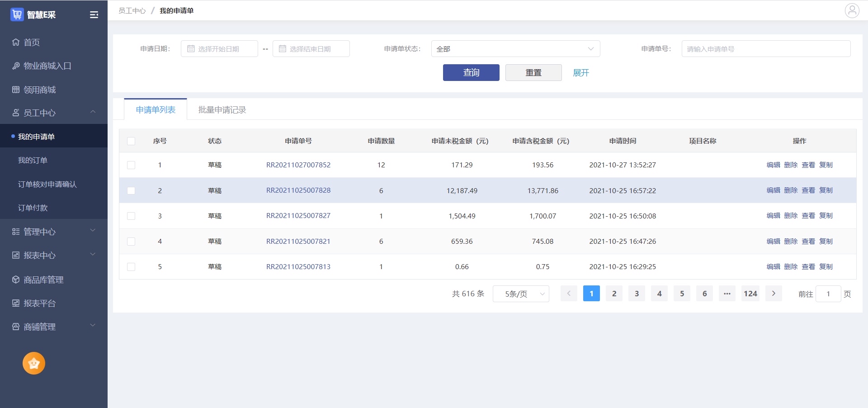868x408 pixels.
Task: Open 我的订单 in the sidebar
Action: click(54, 160)
